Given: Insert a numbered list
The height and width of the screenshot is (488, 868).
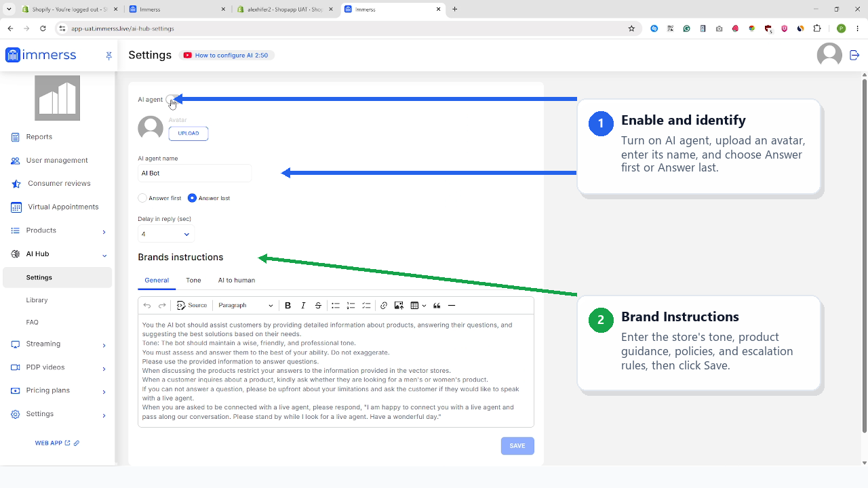Looking at the screenshot, I should click(351, 306).
